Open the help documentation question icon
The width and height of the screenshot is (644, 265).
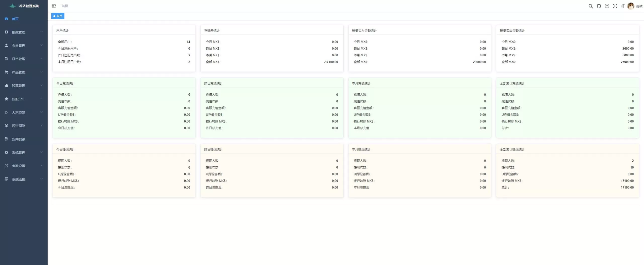click(607, 6)
